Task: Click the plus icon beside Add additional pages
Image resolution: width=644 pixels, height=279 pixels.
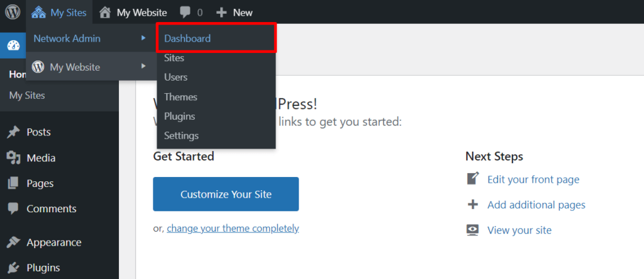Action: [473, 205]
